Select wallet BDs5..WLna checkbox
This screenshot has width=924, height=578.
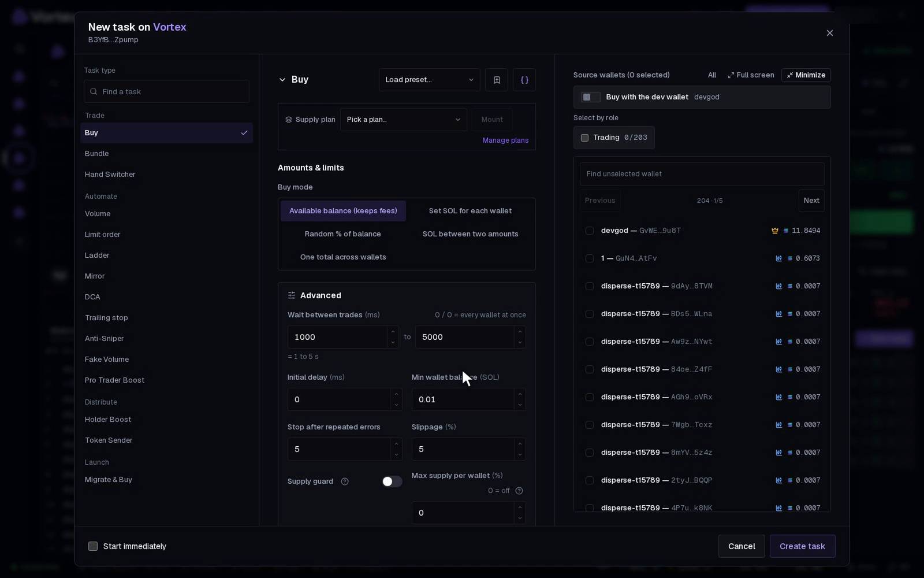point(590,314)
